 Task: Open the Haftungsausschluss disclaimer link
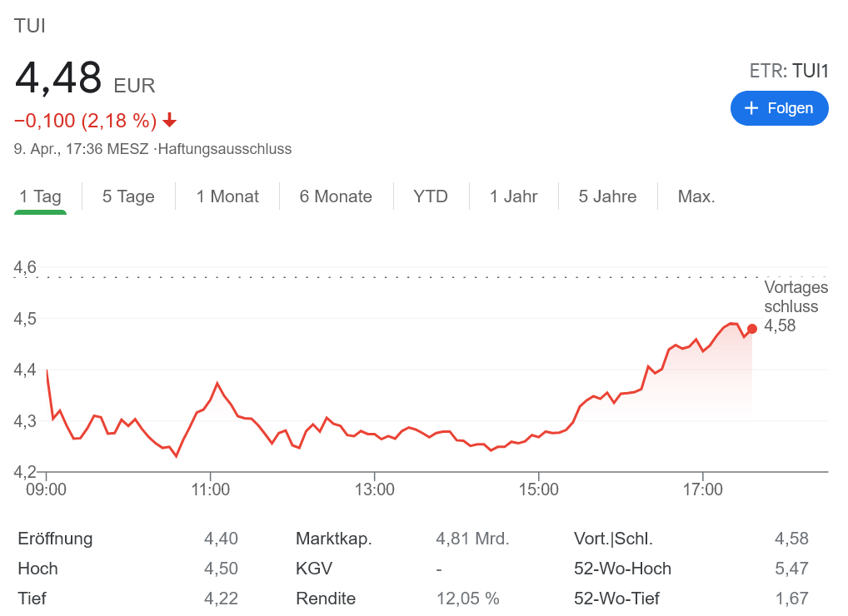tap(225, 150)
